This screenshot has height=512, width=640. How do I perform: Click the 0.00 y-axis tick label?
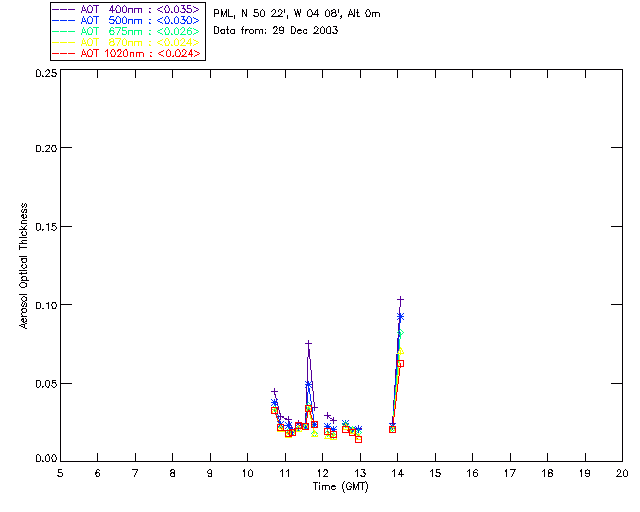pyautogui.click(x=46, y=458)
